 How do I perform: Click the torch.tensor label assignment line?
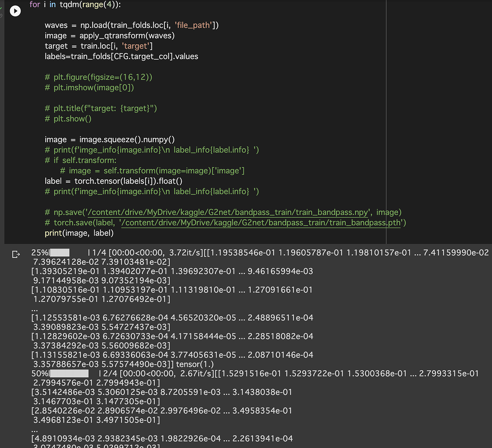tap(113, 181)
